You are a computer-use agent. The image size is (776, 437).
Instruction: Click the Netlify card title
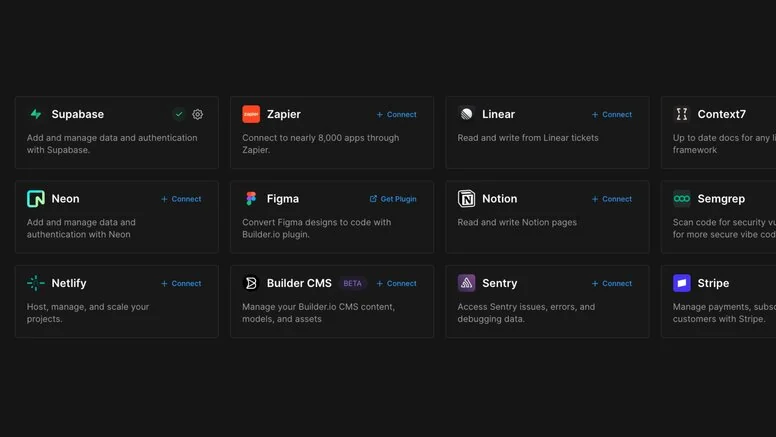click(x=69, y=284)
